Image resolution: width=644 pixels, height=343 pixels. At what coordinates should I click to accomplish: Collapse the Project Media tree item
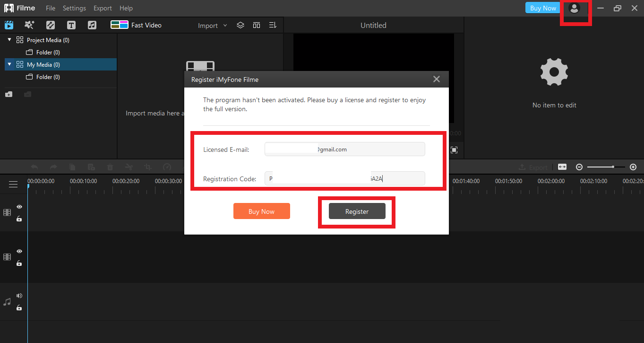[9, 40]
